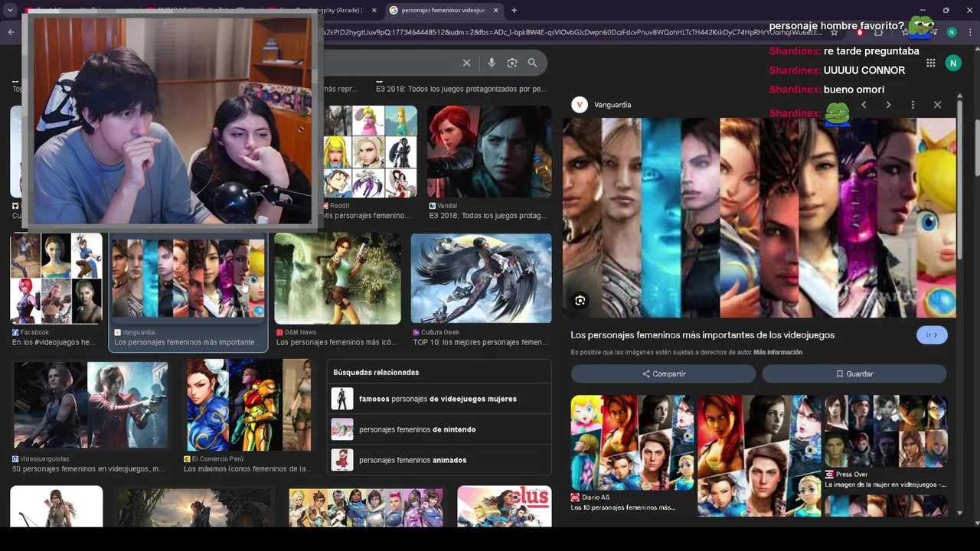This screenshot has height=551, width=980.
Task: Close the personajes femeninos videojuegos tab
Action: click(496, 10)
